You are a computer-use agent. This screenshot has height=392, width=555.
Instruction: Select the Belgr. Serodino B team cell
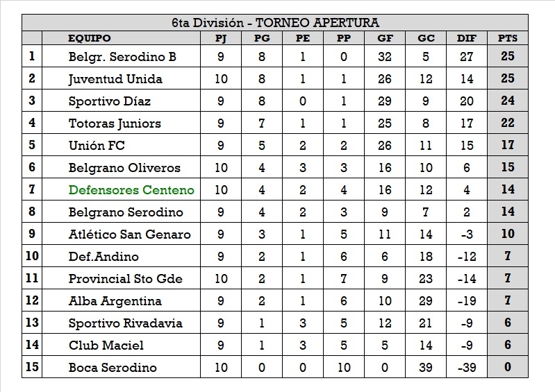(122, 57)
